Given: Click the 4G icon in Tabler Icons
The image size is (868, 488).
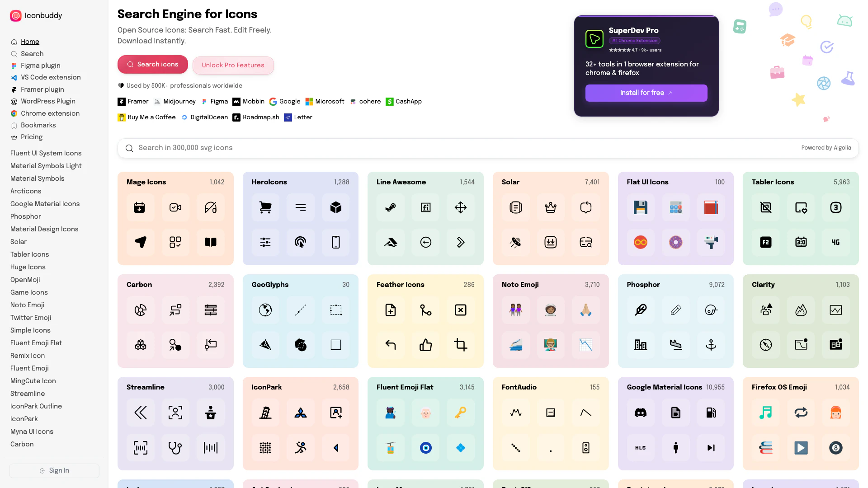Looking at the screenshot, I should point(835,242).
